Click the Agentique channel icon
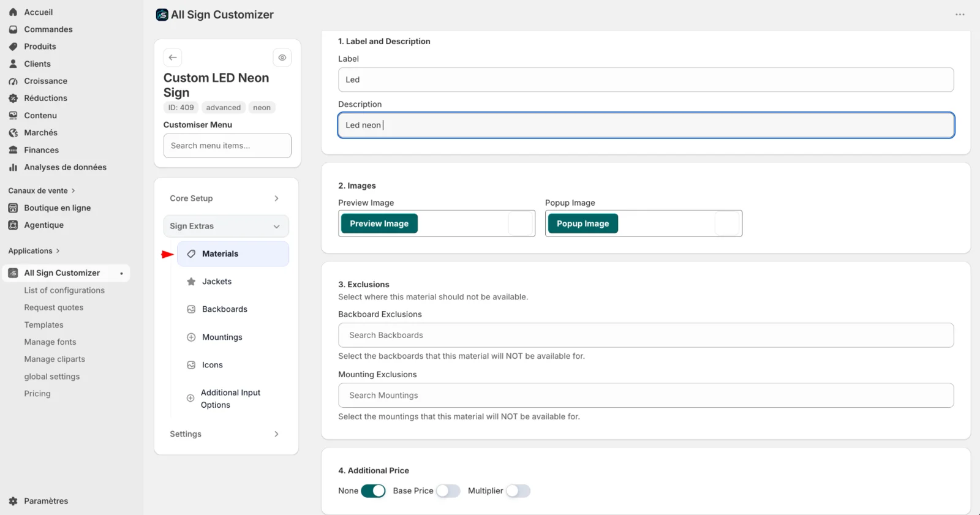Image resolution: width=980 pixels, height=515 pixels. [13, 225]
